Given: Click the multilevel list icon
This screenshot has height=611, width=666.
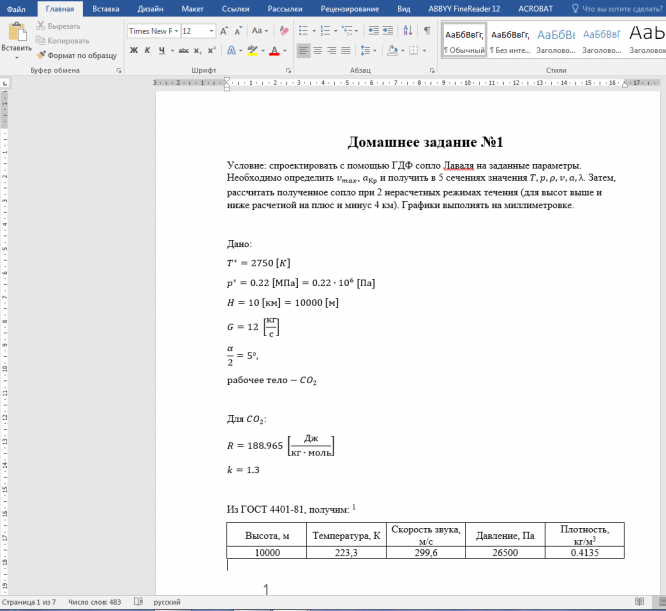Looking at the screenshot, I should [347, 31].
